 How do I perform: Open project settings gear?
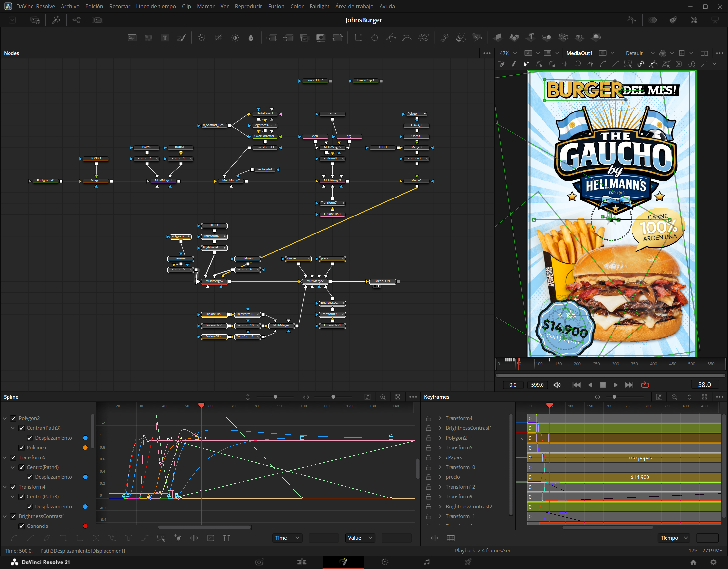pos(713,562)
